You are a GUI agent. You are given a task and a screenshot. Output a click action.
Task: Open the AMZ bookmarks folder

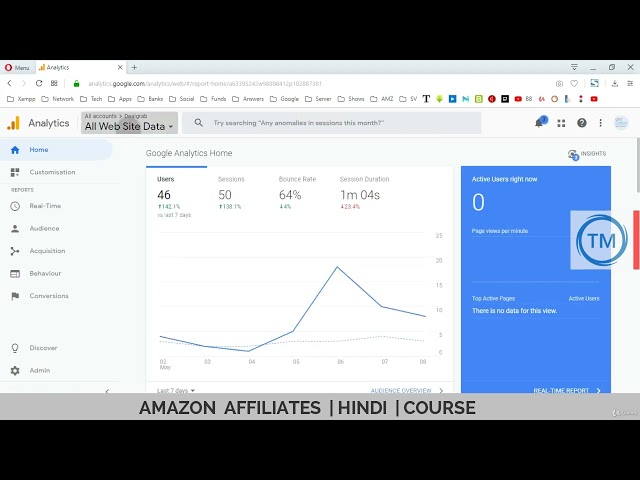click(x=382, y=99)
